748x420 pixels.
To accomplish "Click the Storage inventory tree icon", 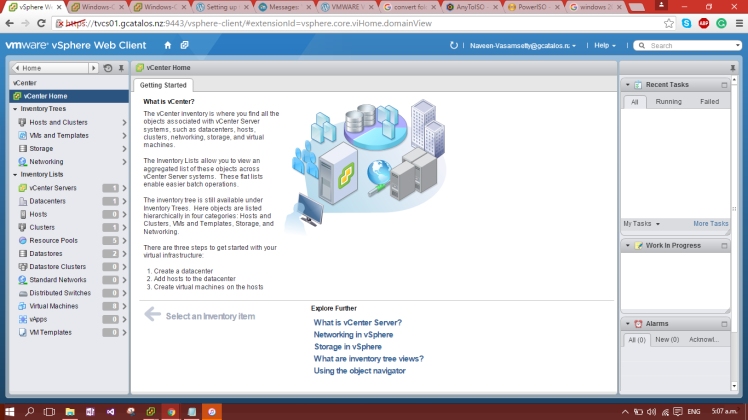I will point(22,148).
